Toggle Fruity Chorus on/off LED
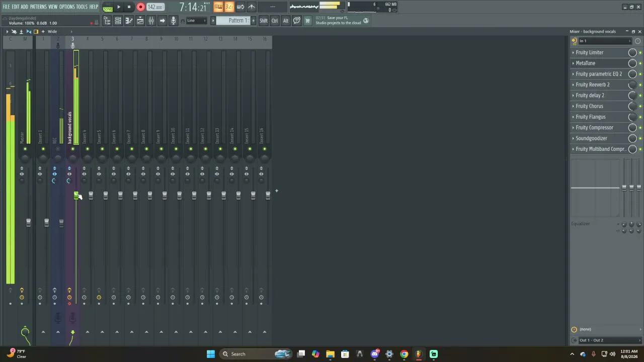 tap(640, 107)
